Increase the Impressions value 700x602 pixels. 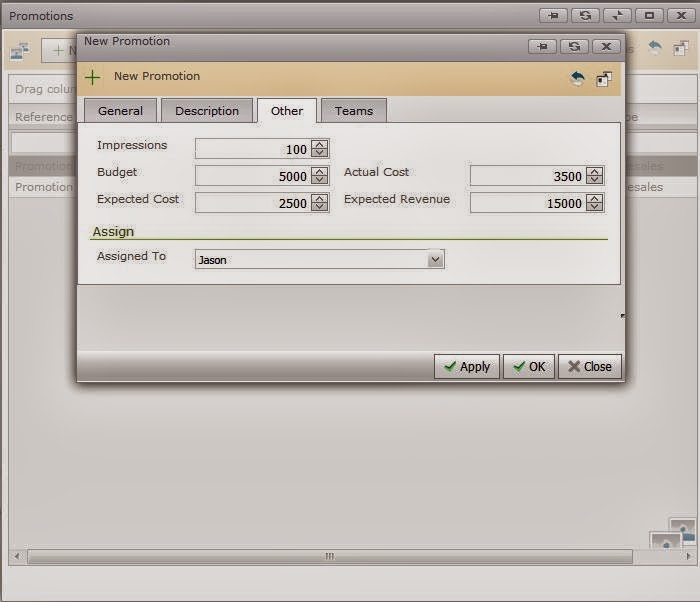pyautogui.click(x=319, y=144)
